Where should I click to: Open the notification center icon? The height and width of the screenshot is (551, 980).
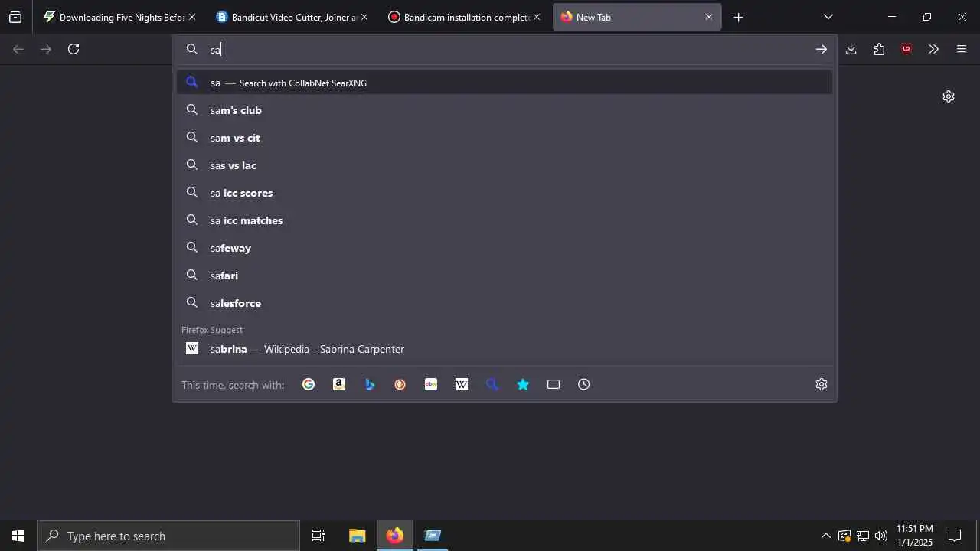pyautogui.click(x=955, y=536)
